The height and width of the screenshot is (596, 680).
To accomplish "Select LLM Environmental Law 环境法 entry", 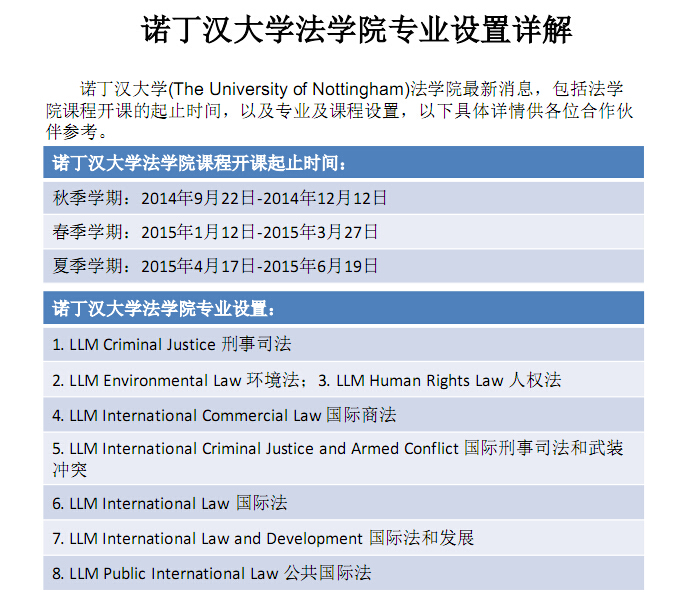I will pyautogui.click(x=176, y=380).
